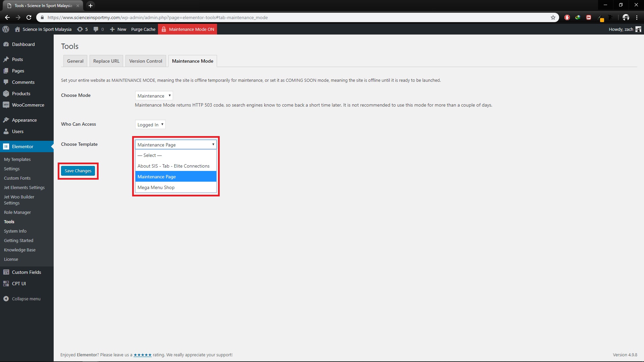
Task: Open the Tools item in the Elementor submenu
Action: point(9,222)
